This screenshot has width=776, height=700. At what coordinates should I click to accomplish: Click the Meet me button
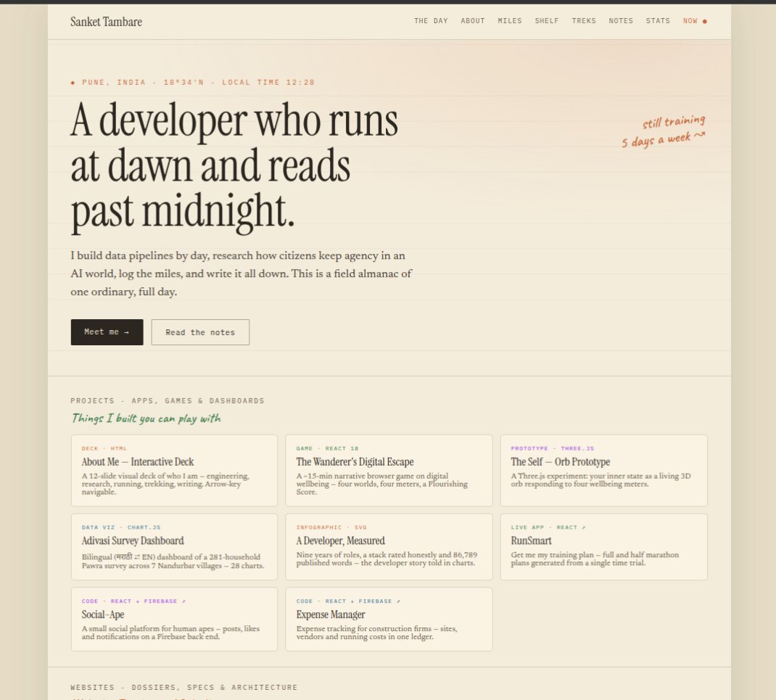(x=107, y=332)
